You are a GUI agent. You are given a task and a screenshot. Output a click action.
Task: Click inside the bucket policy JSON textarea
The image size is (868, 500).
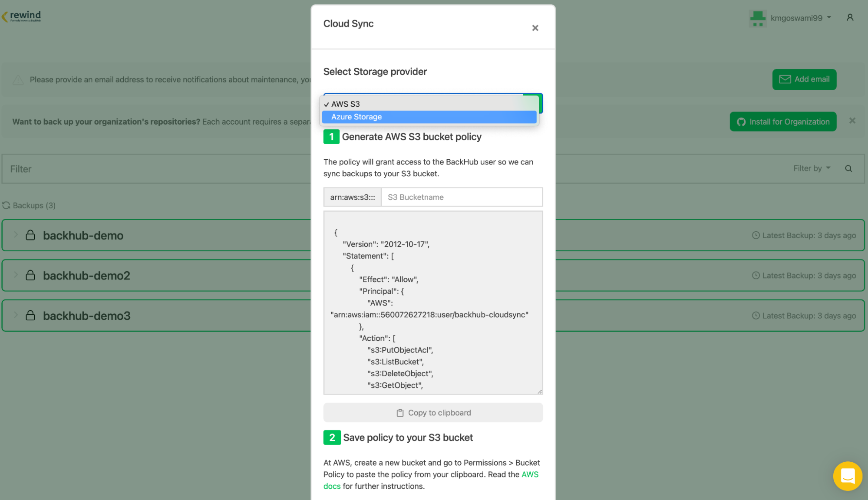[433, 303]
